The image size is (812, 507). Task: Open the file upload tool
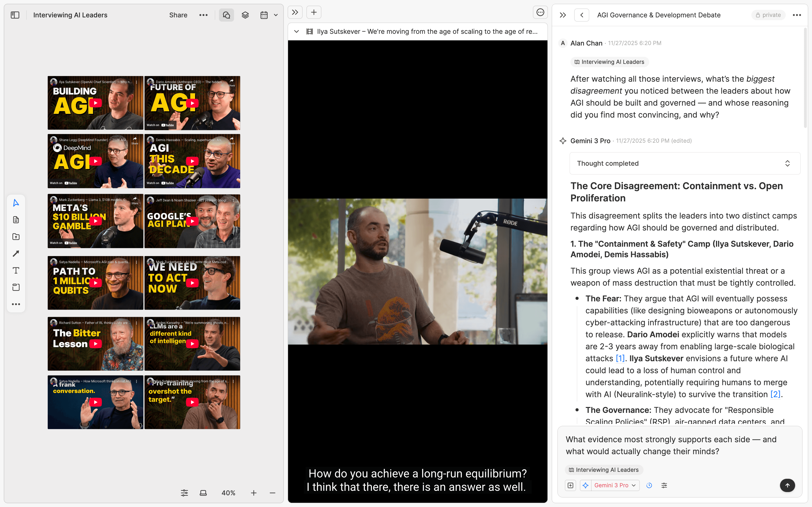(16, 236)
